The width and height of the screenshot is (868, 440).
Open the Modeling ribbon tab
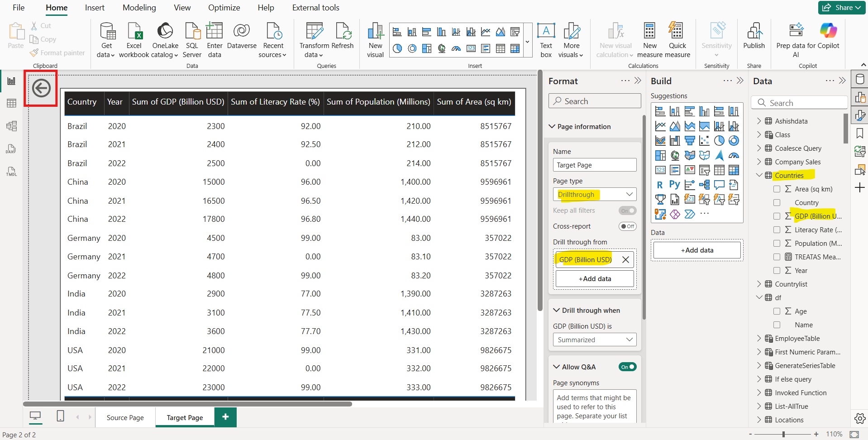pyautogui.click(x=139, y=7)
